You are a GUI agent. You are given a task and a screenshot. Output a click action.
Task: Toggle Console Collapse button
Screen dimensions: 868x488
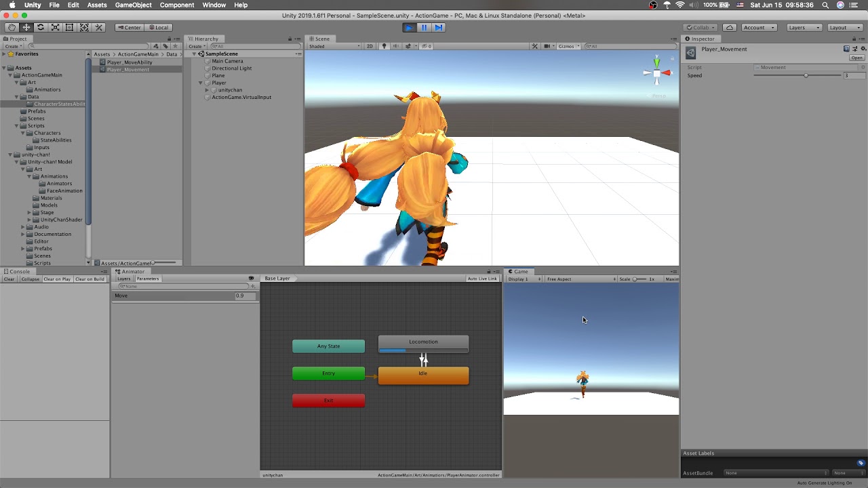(30, 279)
